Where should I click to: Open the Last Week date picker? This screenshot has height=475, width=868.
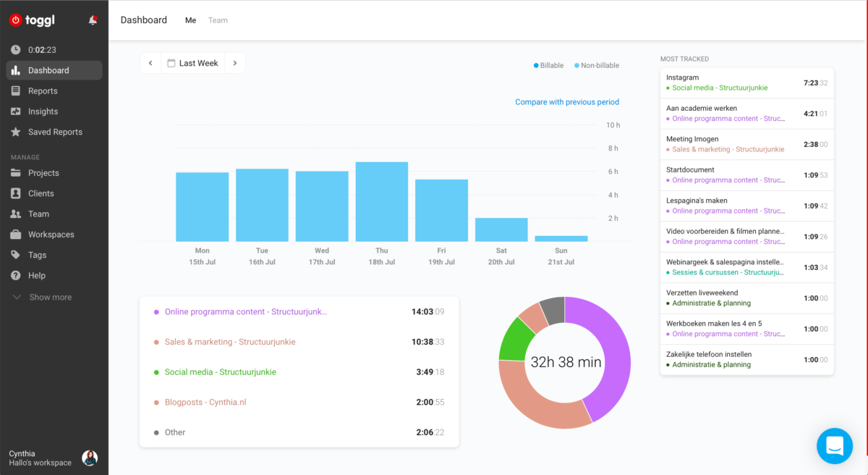pos(193,63)
